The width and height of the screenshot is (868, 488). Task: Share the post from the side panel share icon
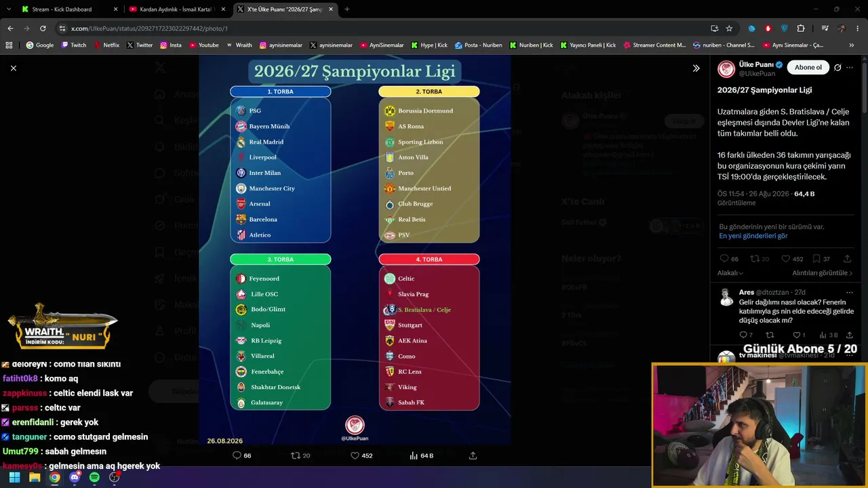[x=847, y=259]
